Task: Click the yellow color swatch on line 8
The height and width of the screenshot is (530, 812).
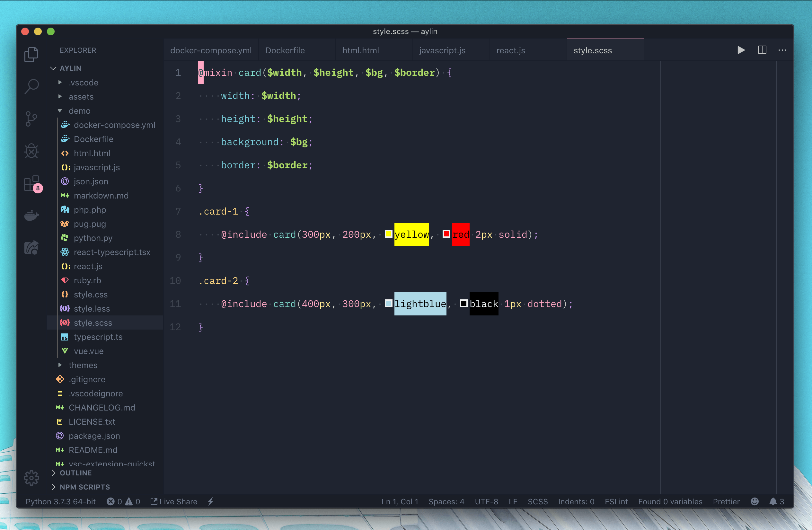Action: click(x=388, y=234)
